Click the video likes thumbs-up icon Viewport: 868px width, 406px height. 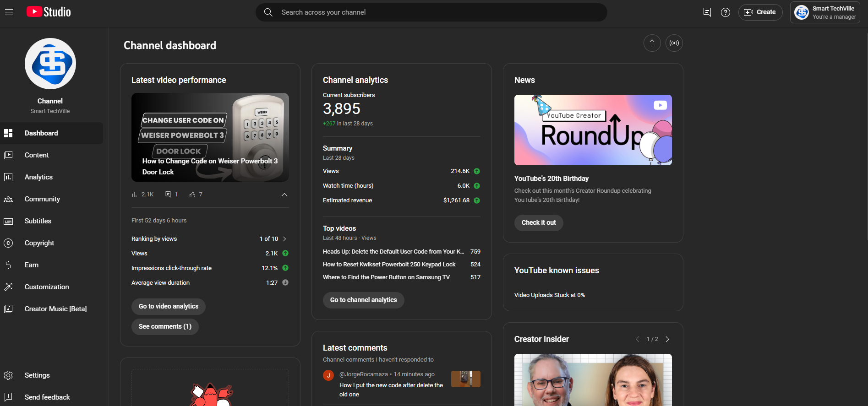(192, 195)
